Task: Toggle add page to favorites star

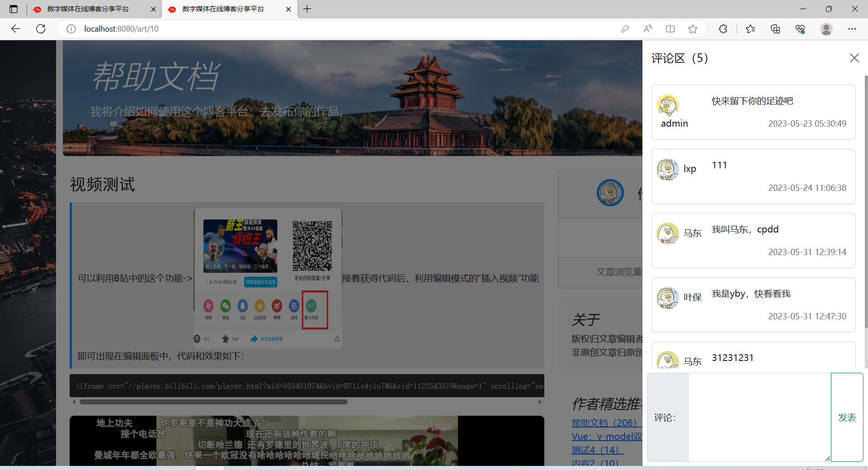Action: [x=693, y=28]
